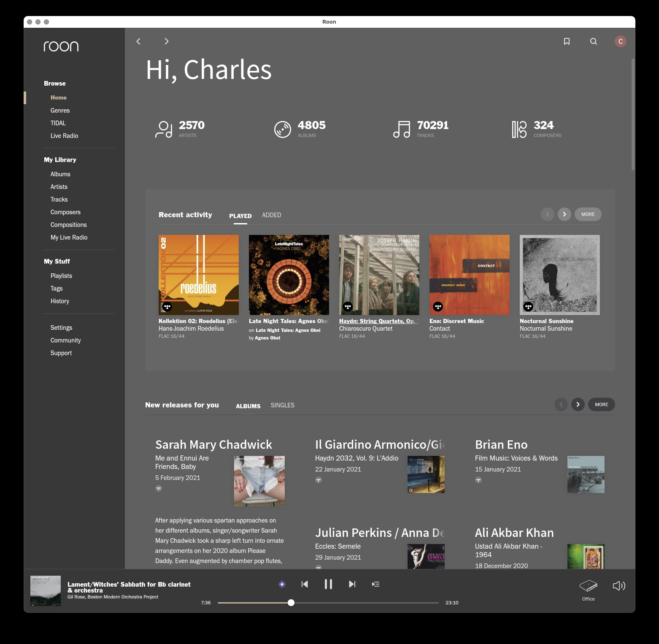This screenshot has width=659, height=644.
Task: Open the Artists count icon
Action: (x=164, y=129)
